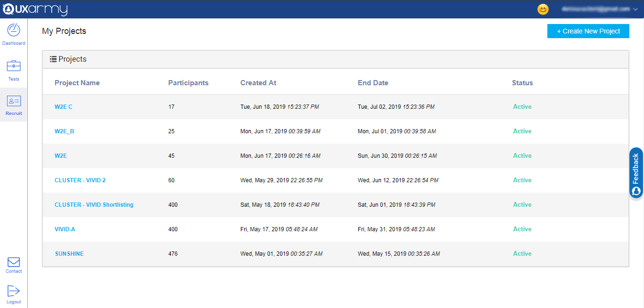Click Active status of W2E row

pyautogui.click(x=522, y=156)
